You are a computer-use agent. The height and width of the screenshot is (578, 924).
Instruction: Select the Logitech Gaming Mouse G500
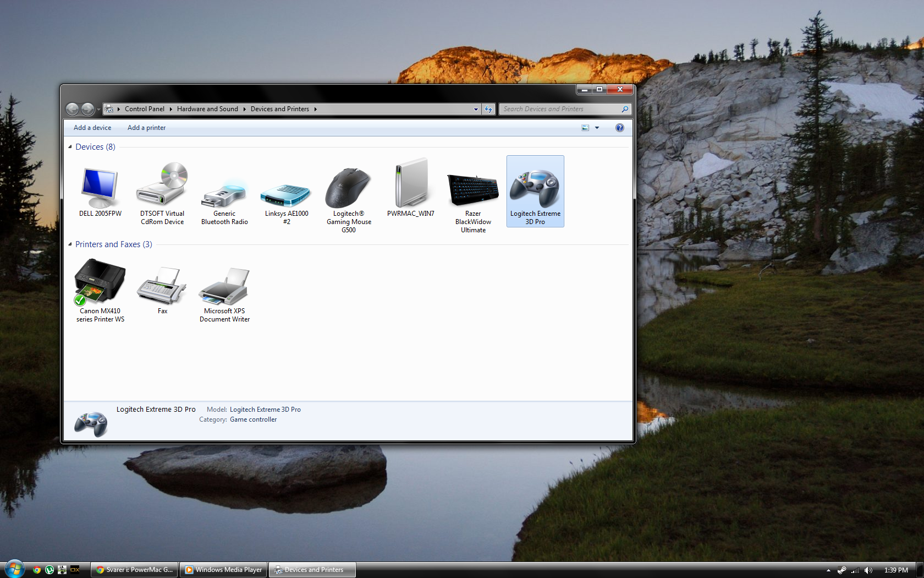pos(349,199)
